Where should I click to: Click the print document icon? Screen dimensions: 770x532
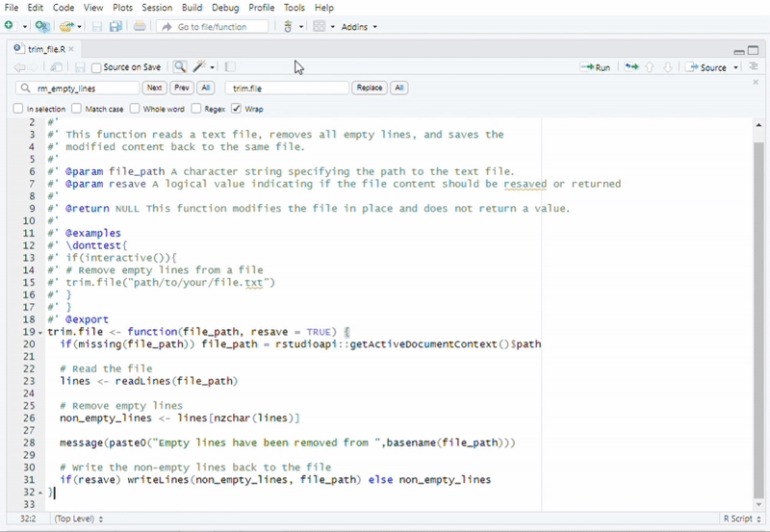pyautogui.click(x=140, y=27)
